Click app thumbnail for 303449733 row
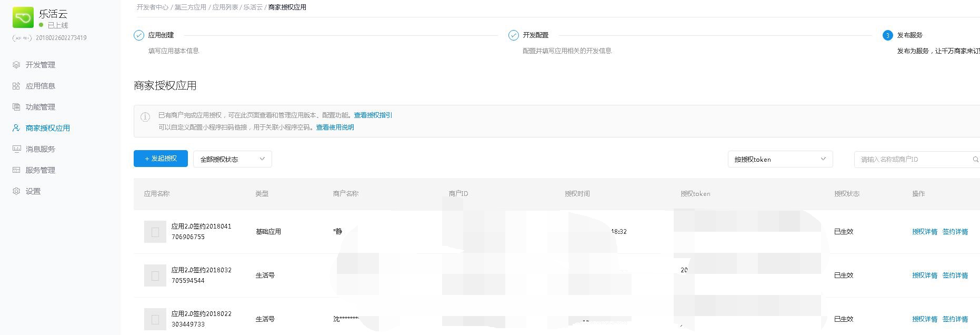Screen dimensions: 980x335 point(155,319)
